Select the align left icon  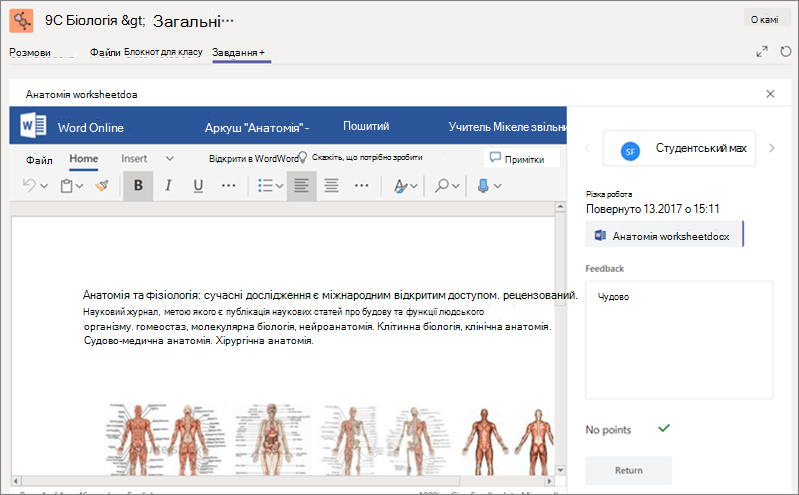point(302,186)
